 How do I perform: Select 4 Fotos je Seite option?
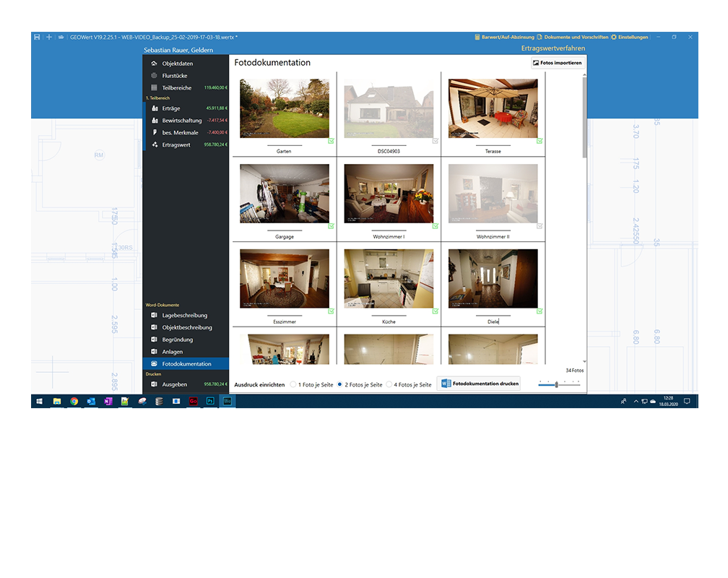(389, 385)
